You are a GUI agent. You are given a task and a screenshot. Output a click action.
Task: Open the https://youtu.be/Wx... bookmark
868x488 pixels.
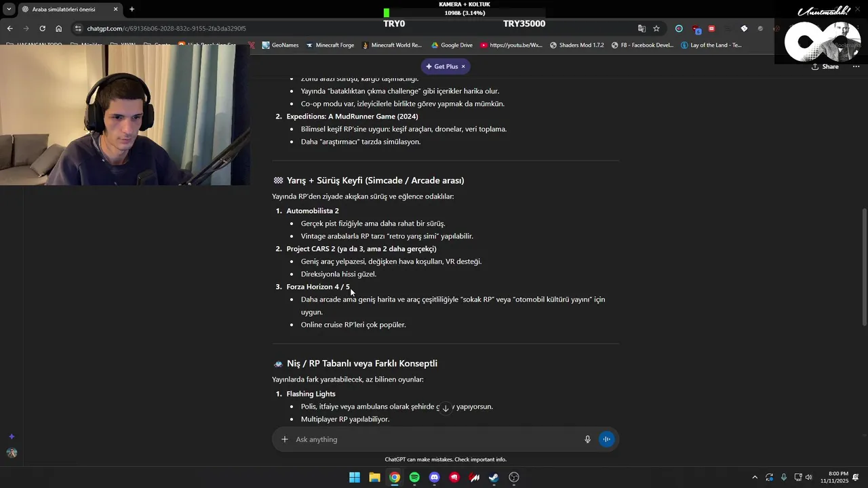(511, 45)
